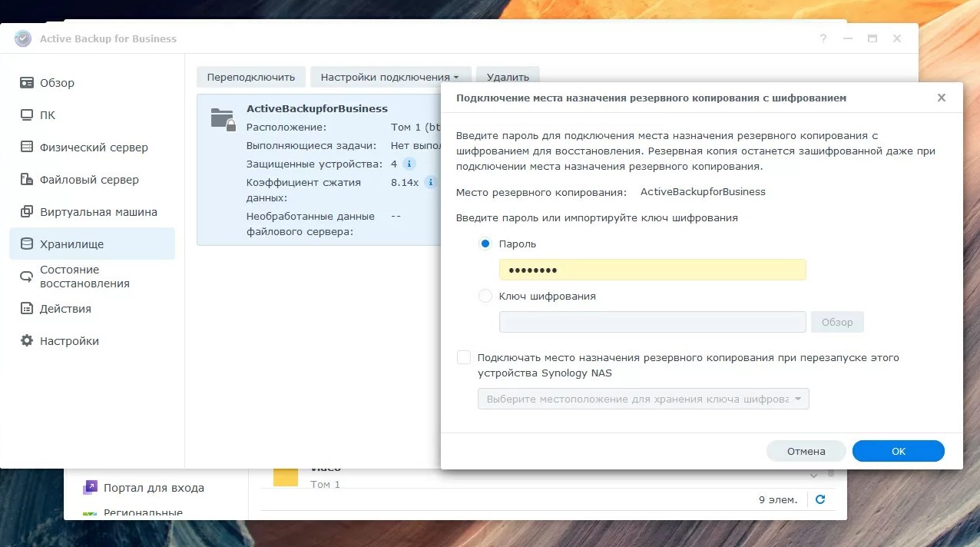Click the Виртуальная машина sidebar icon
The width and height of the screenshot is (980, 547).
pos(27,212)
